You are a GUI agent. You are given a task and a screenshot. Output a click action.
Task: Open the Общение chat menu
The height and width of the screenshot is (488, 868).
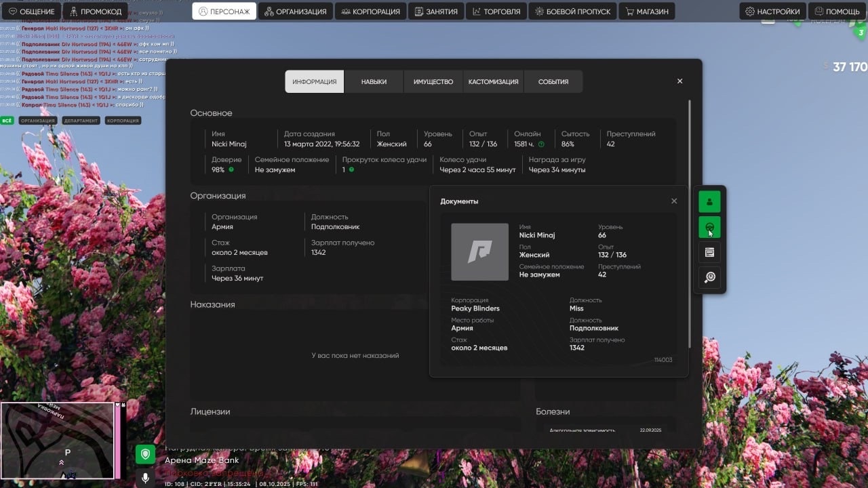tap(31, 12)
